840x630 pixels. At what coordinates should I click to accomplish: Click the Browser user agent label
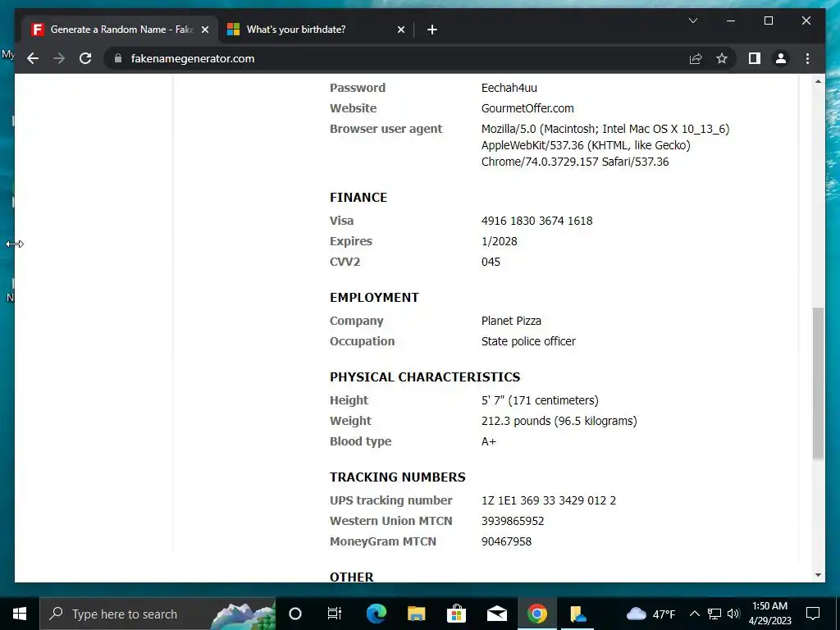pos(386,129)
